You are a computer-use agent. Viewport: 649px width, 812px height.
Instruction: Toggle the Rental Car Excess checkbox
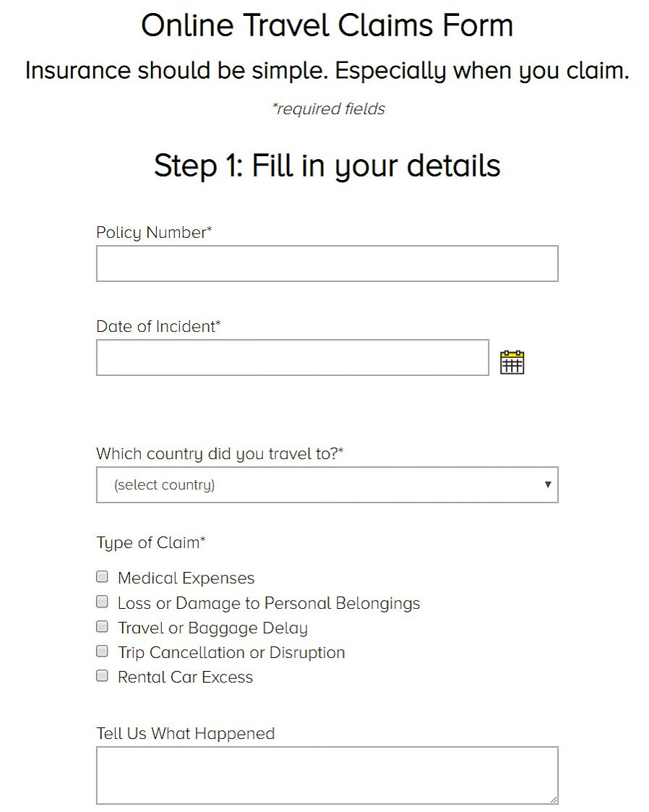(x=103, y=676)
